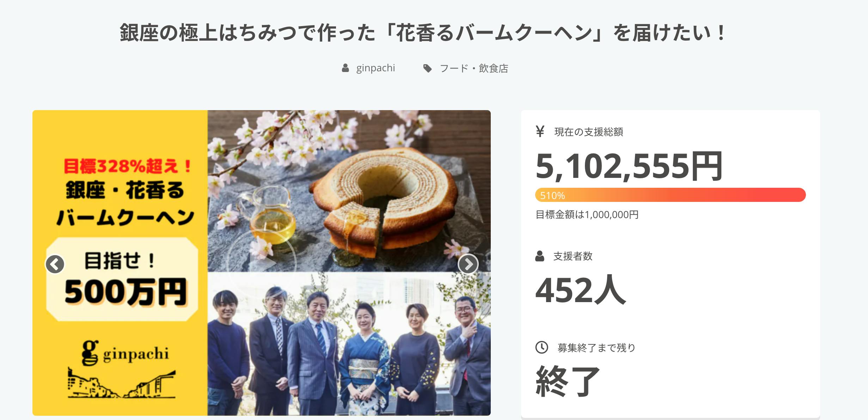The height and width of the screenshot is (420, 868).
Task: Click the 目指せ！500万円 badge
Action: point(122,279)
